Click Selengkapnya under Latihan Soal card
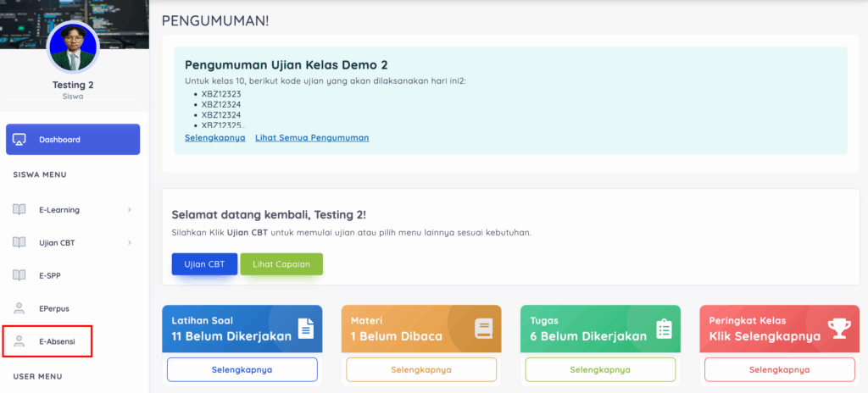This screenshot has height=393, width=868. [x=242, y=369]
